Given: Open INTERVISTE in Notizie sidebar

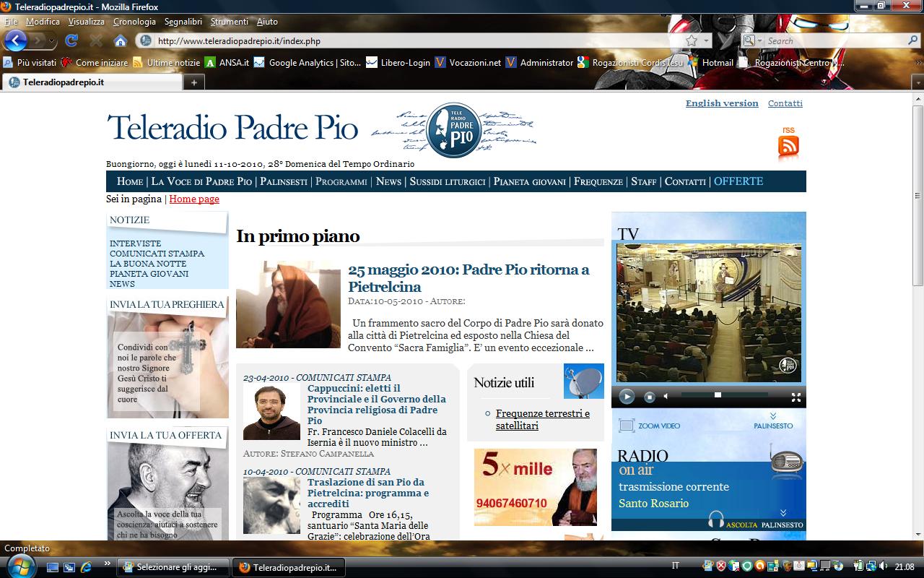Looking at the screenshot, I should [x=136, y=243].
